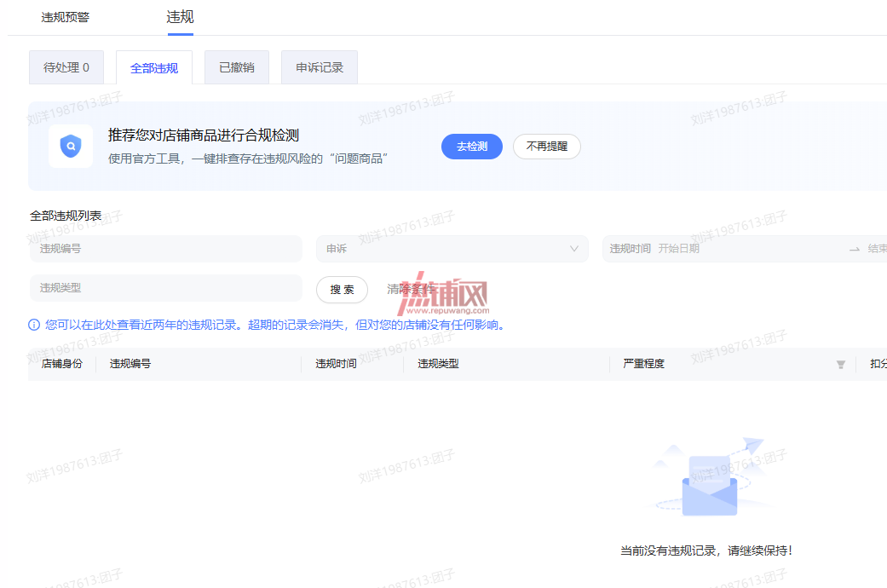Click the 搜索 button
The image size is (887, 588).
point(342,290)
